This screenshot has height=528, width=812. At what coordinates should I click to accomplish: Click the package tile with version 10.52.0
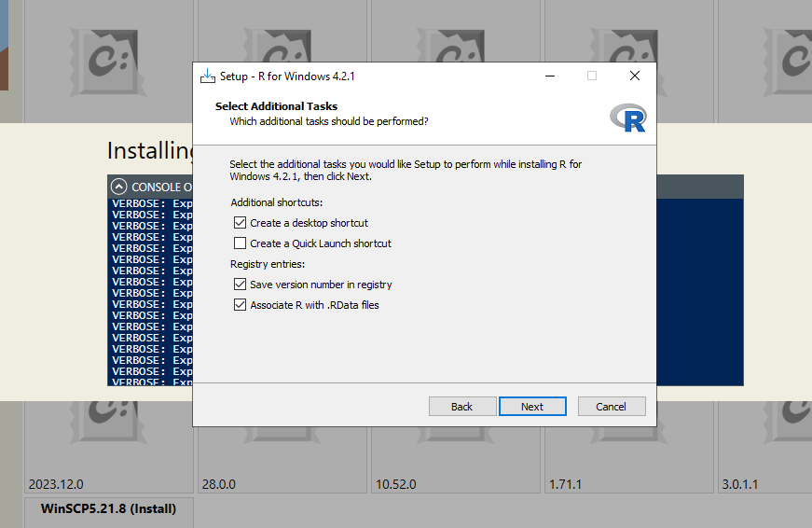(x=456, y=460)
